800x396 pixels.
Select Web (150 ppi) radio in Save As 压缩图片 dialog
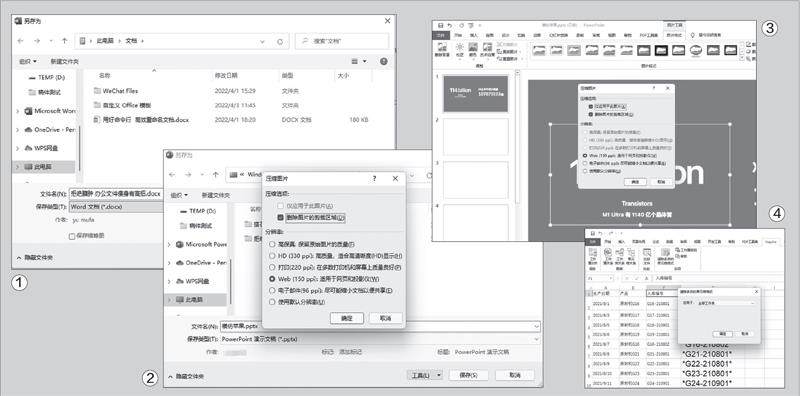click(x=272, y=279)
